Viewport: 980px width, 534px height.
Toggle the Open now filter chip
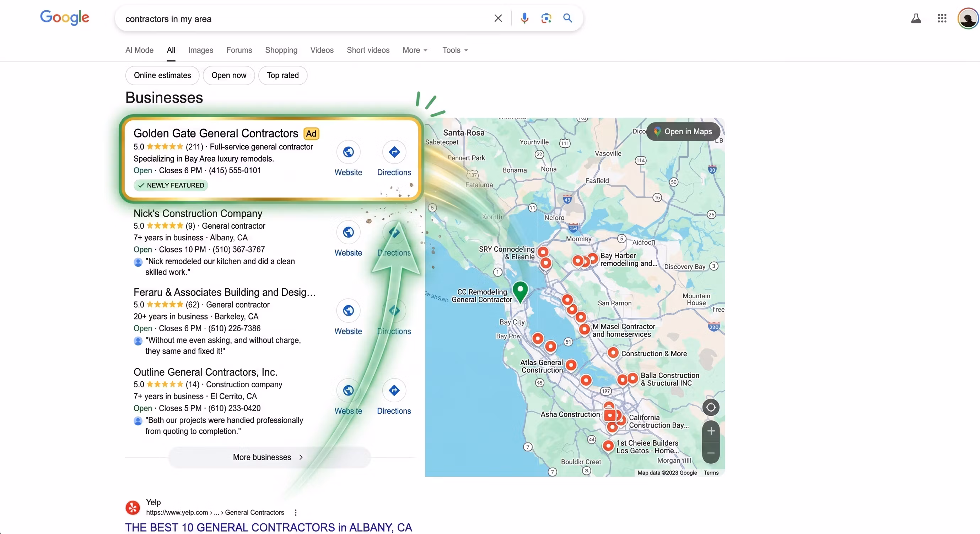tap(229, 75)
